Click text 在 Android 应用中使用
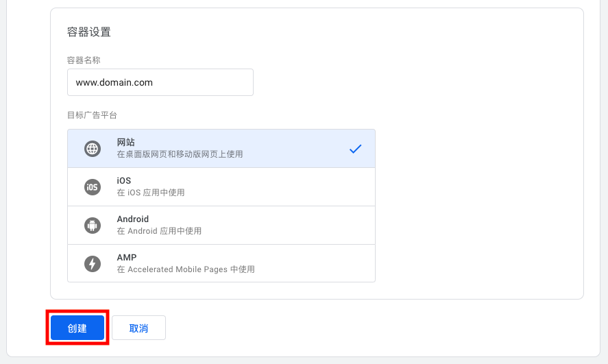The width and height of the screenshot is (608, 364). click(159, 231)
